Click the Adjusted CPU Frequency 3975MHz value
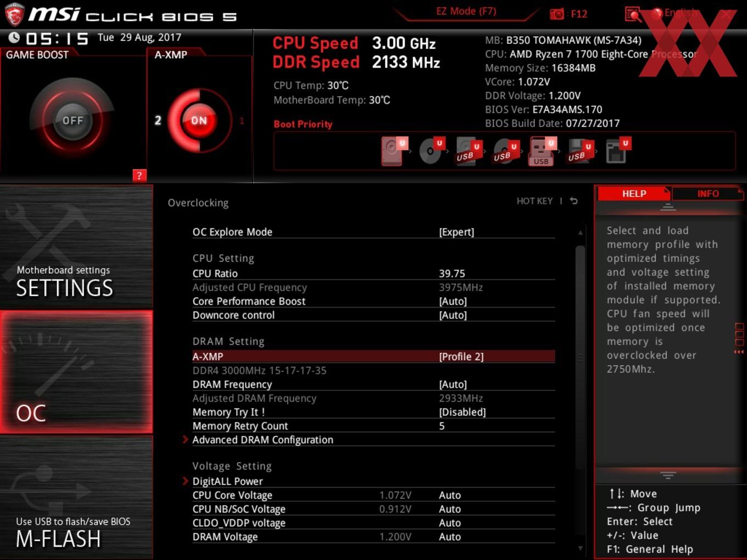 point(461,287)
